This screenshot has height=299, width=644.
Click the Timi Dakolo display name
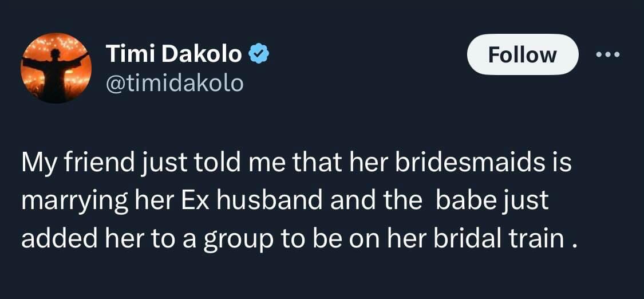click(174, 54)
